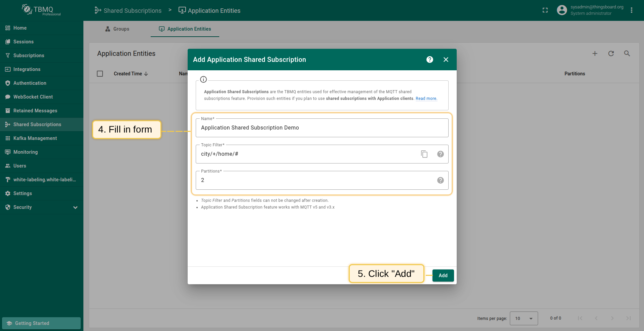Open the Read more link
644x331 pixels.
click(426, 99)
